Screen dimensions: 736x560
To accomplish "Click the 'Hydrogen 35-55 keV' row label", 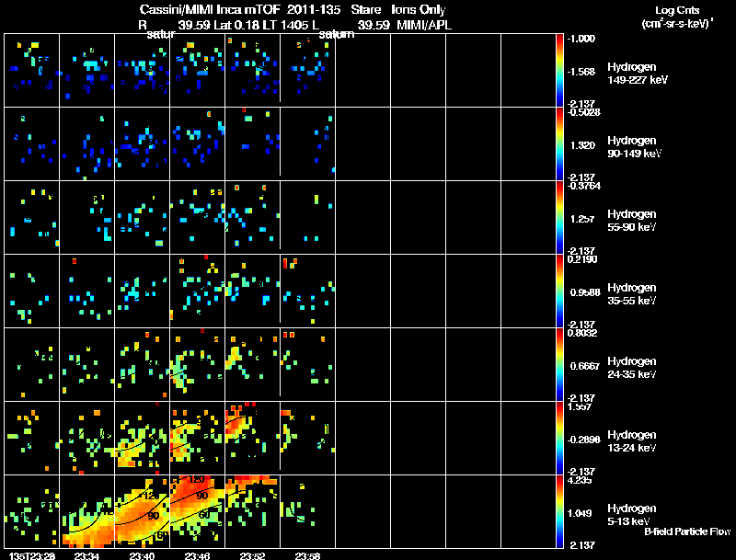I will coord(632,294).
